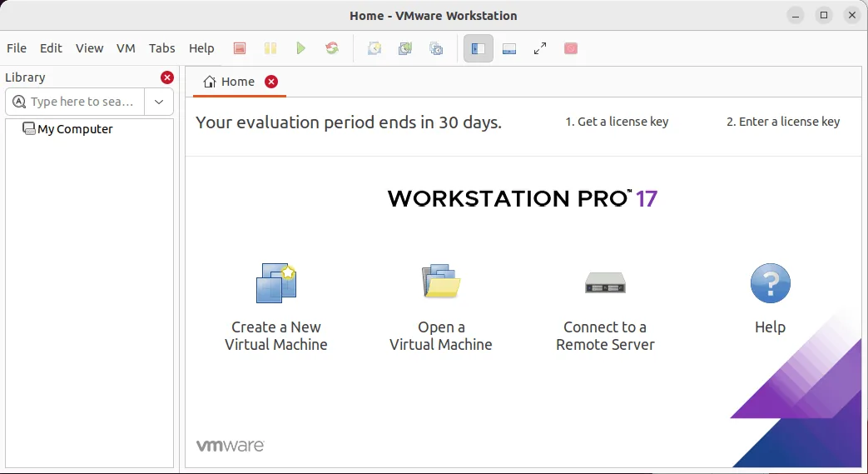Click the Get a license key link
The image size is (868, 474).
617,122
